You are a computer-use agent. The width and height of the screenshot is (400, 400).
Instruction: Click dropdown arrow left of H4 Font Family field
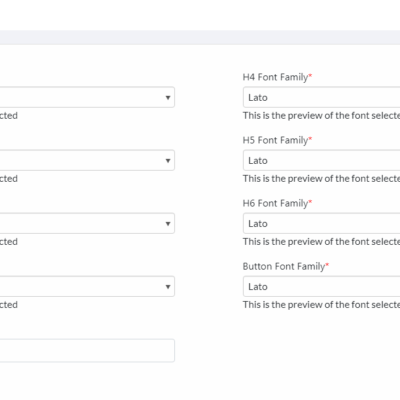(x=168, y=97)
